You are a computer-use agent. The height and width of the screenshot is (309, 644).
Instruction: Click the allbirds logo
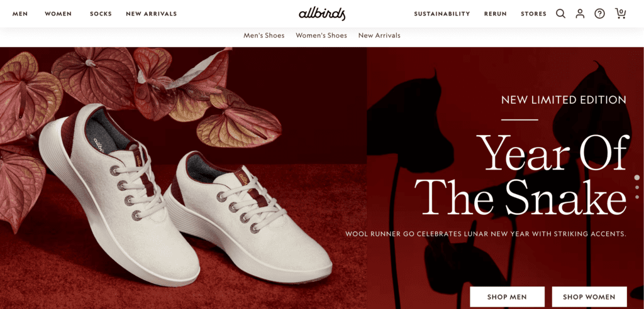coord(322,14)
